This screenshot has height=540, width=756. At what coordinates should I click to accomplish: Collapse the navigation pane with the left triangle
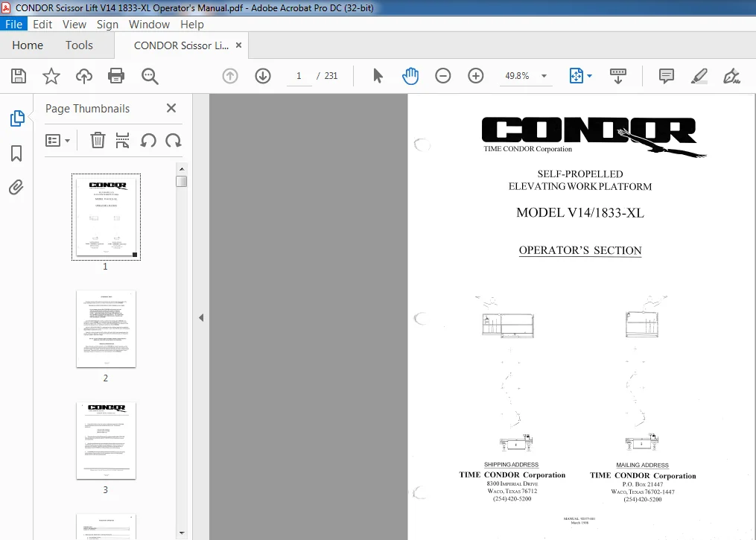[201, 317]
